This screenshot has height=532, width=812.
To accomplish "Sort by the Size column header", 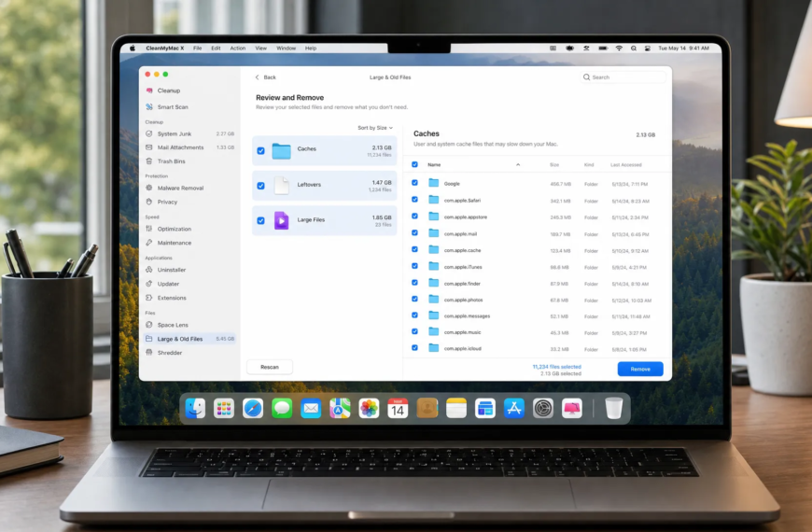I will tap(554, 164).
